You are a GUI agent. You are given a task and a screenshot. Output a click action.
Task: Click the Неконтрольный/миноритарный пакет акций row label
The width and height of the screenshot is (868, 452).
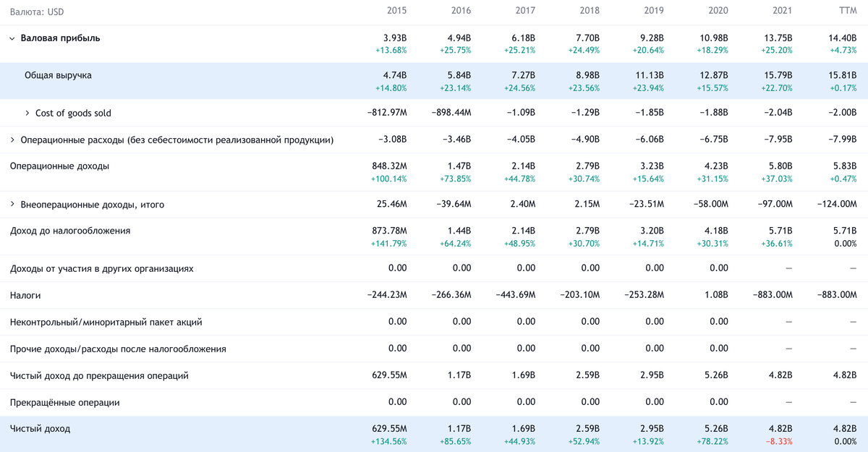(x=106, y=322)
